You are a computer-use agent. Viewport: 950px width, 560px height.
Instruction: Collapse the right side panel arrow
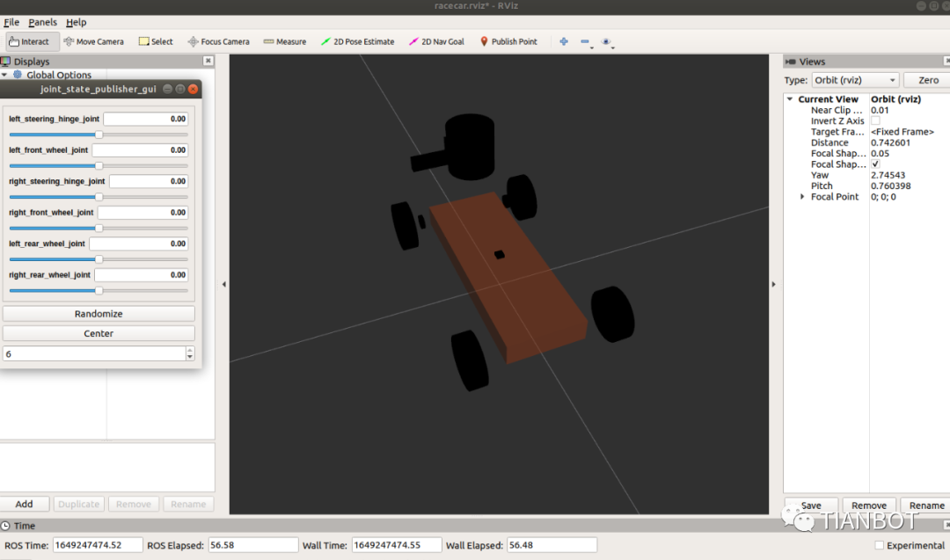(x=774, y=284)
